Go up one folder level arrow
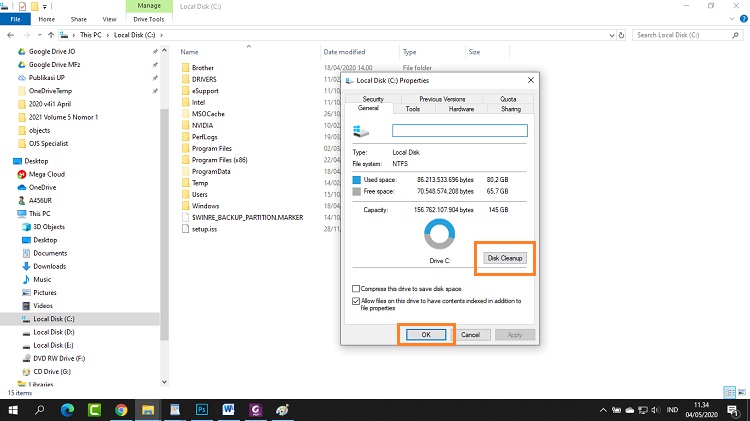Screen dimensions: 750x421 coord(51,35)
